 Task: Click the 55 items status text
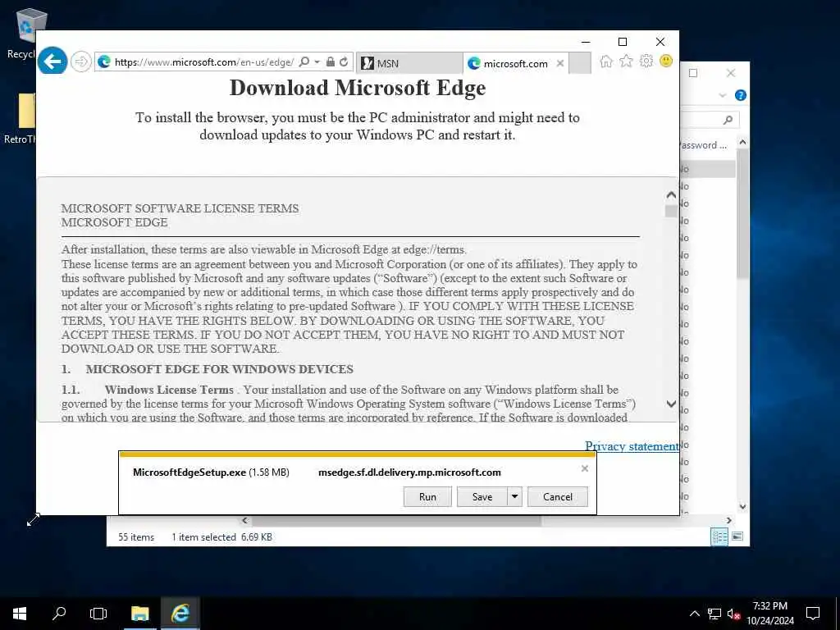(x=136, y=536)
